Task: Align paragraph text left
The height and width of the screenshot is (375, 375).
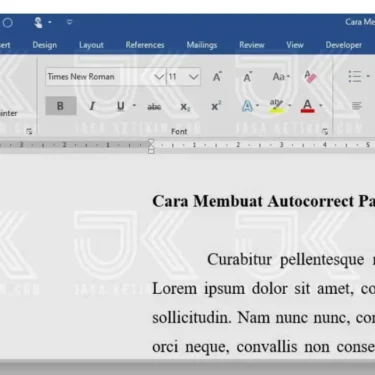Action: (357, 106)
